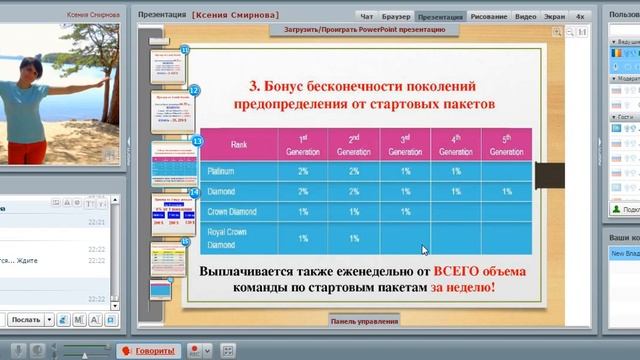Screen dimensions: 640x360
Task: Select the 4x layout tab
Action: coord(580,16)
